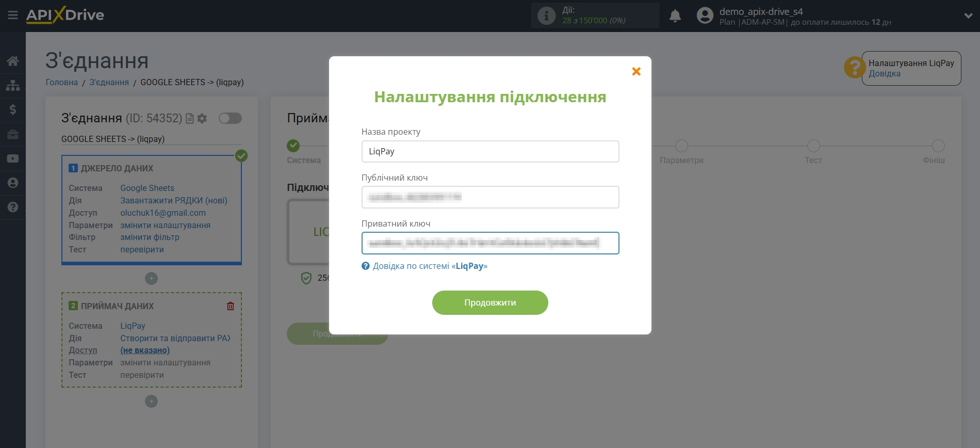
Task: Add a new block below data receiver
Action: 151,401
